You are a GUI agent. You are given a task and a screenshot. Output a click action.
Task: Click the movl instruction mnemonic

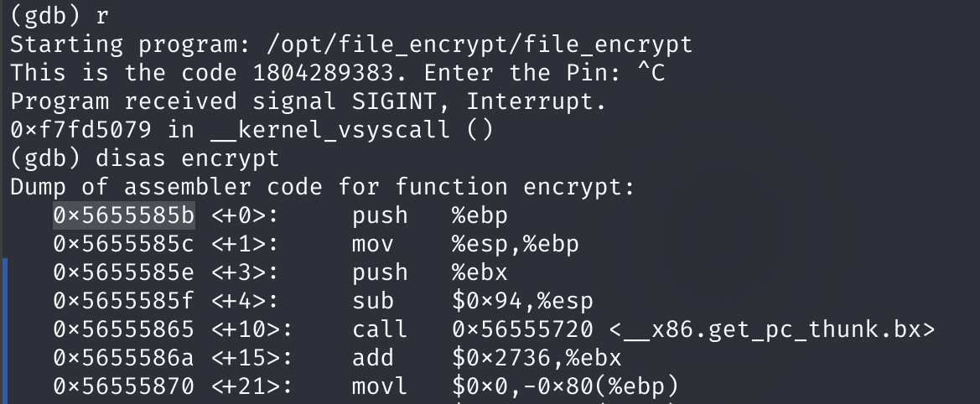point(380,386)
